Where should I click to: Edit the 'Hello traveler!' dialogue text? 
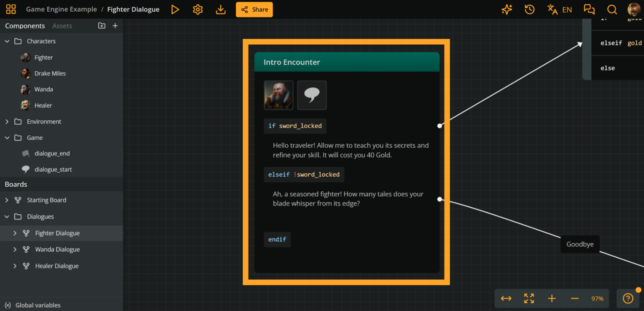[x=351, y=150]
